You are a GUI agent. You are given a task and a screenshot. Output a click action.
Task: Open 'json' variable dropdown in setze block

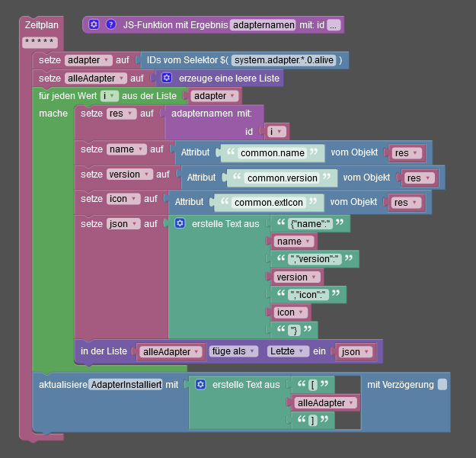tap(123, 224)
